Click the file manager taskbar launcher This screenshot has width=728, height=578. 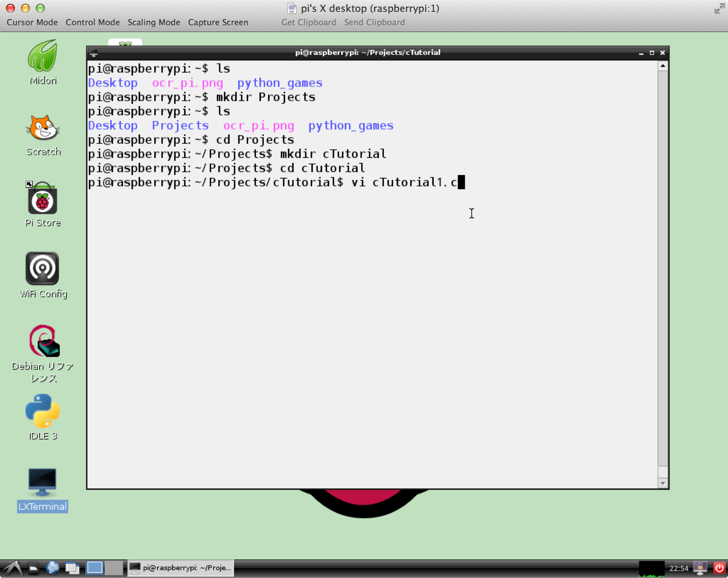point(33,568)
